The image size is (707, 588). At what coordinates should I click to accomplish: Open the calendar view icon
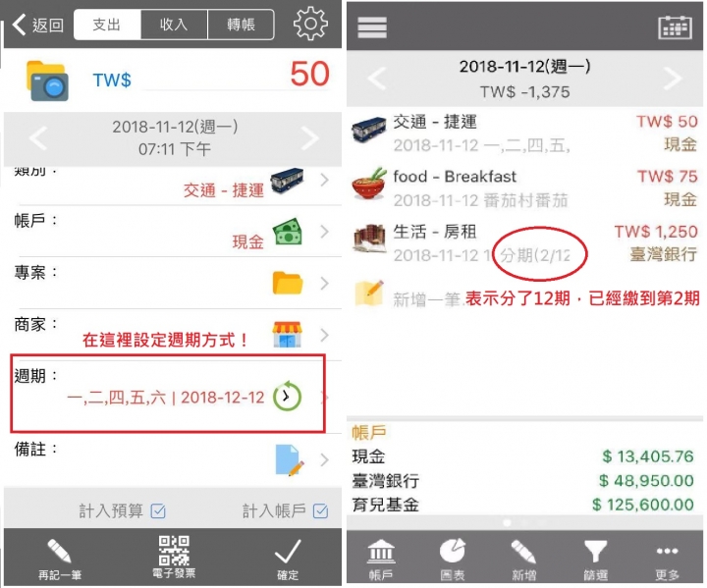[x=675, y=27]
